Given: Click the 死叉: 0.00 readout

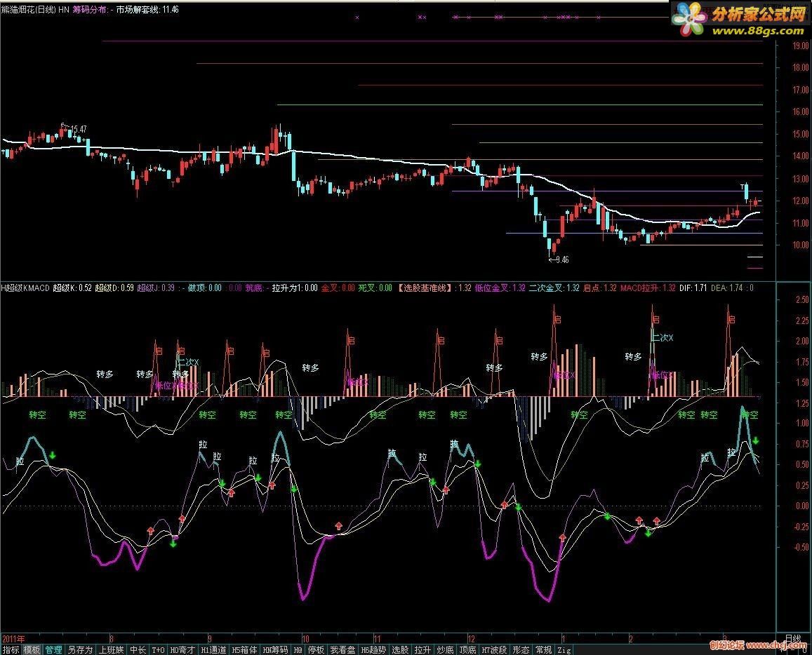Looking at the screenshot, I should pyautogui.click(x=375, y=288).
